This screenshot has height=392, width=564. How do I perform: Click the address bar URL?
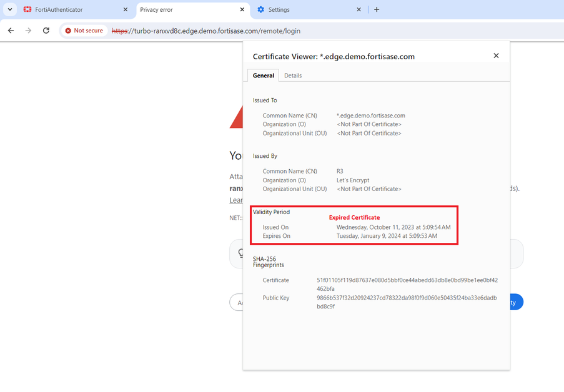pyautogui.click(x=206, y=31)
